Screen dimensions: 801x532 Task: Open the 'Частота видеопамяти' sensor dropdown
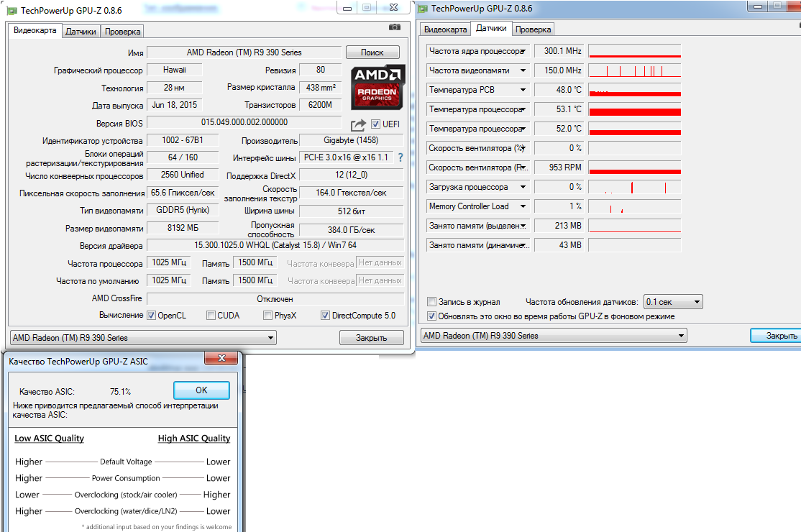pyautogui.click(x=523, y=70)
